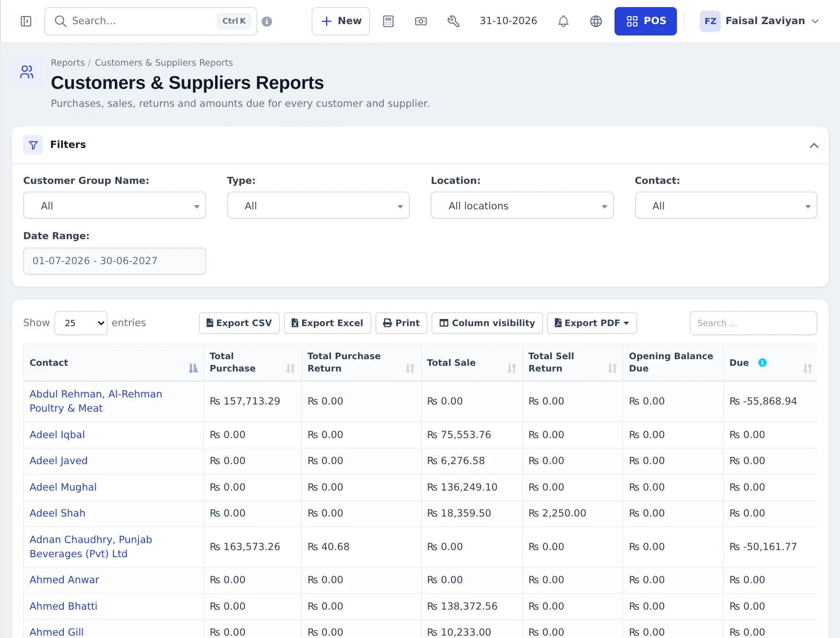Sort by Total Purchase Return column
840x638 pixels.
410,368
